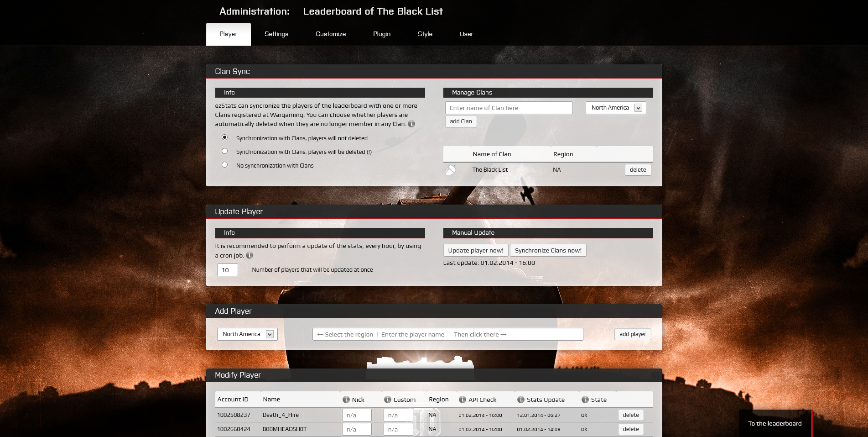Click Synchronize Clans now!
The width and height of the screenshot is (868, 437).
point(548,250)
